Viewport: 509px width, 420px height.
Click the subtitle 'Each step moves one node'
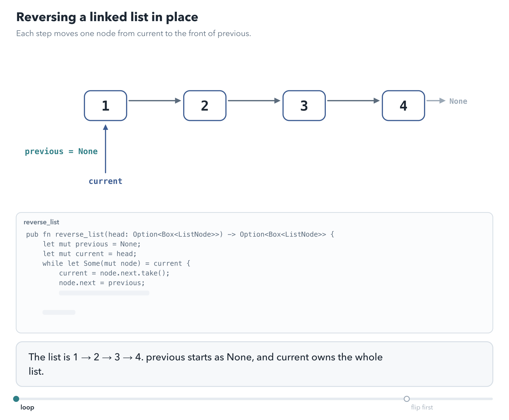coord(134,34)
